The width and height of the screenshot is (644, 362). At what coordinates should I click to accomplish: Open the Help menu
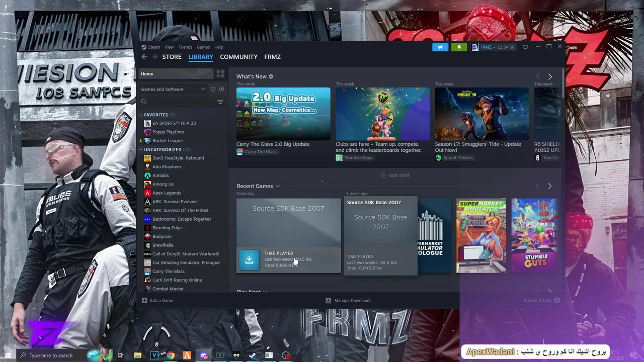pyautogui.click(x=219, y=47)
